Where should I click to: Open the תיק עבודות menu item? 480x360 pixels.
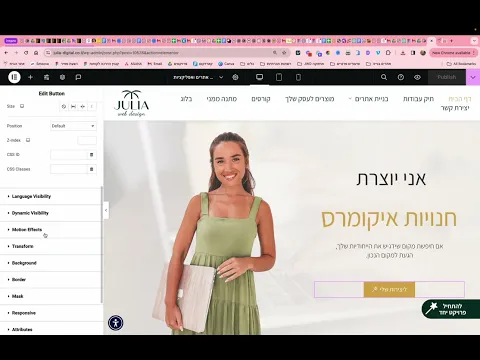pos(418,99)
